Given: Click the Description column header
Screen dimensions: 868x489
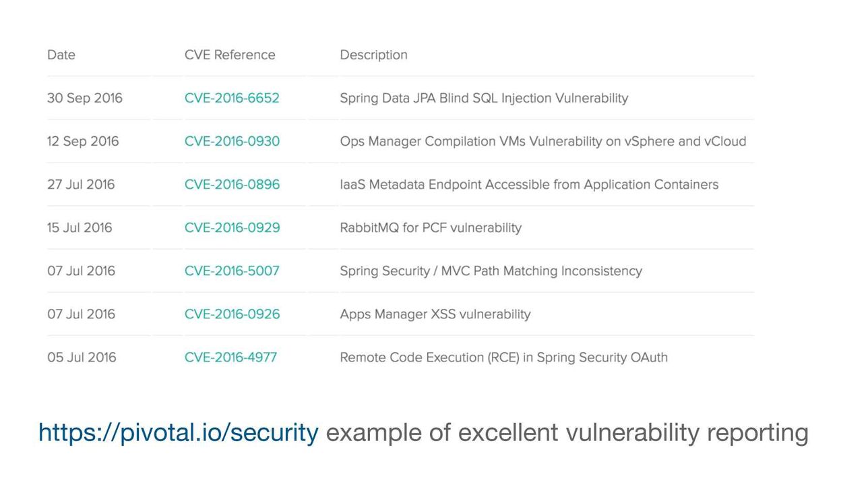Looking at the screenshot, I should click(373, 55).
